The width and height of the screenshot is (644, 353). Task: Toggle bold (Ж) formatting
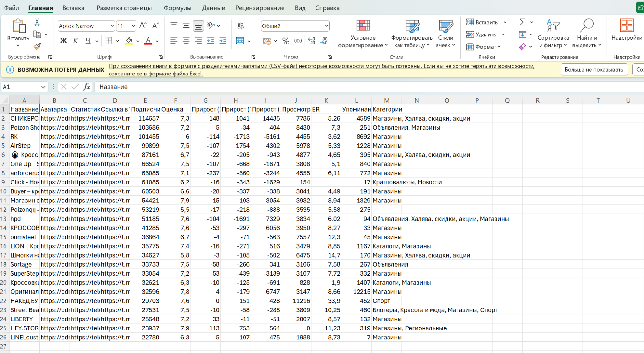click(x=63, y=41)
